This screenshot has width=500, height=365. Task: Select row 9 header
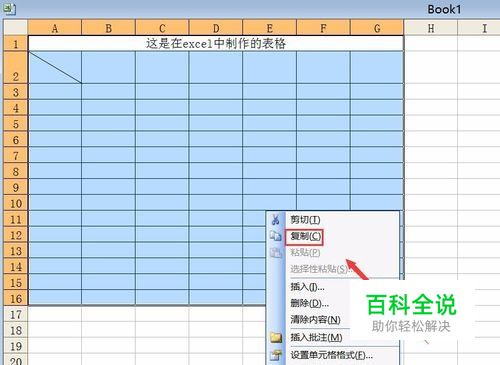pos(16,187)
